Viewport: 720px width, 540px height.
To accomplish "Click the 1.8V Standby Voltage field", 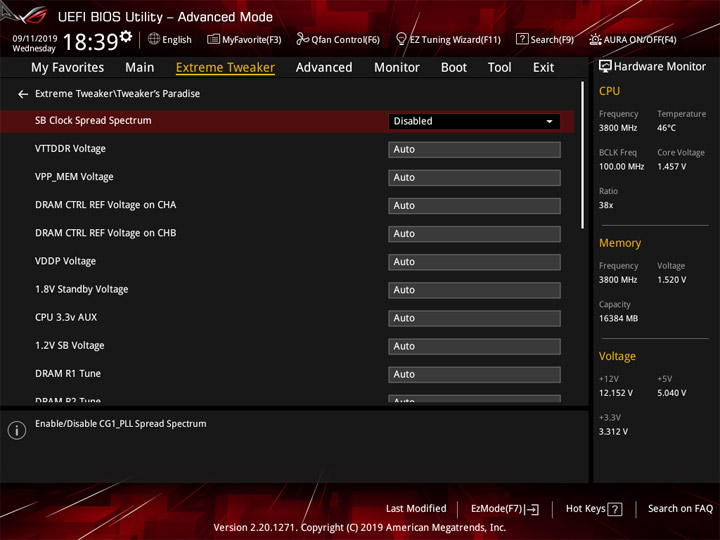I will pyautogui.click(x=474, y=290).
